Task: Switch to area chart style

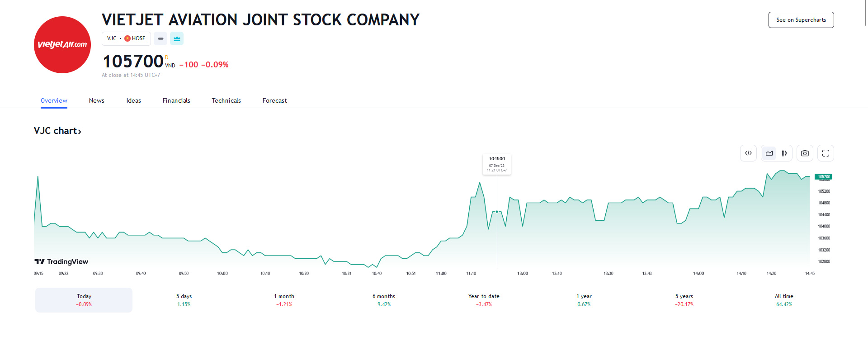Action: coord(769,153)
